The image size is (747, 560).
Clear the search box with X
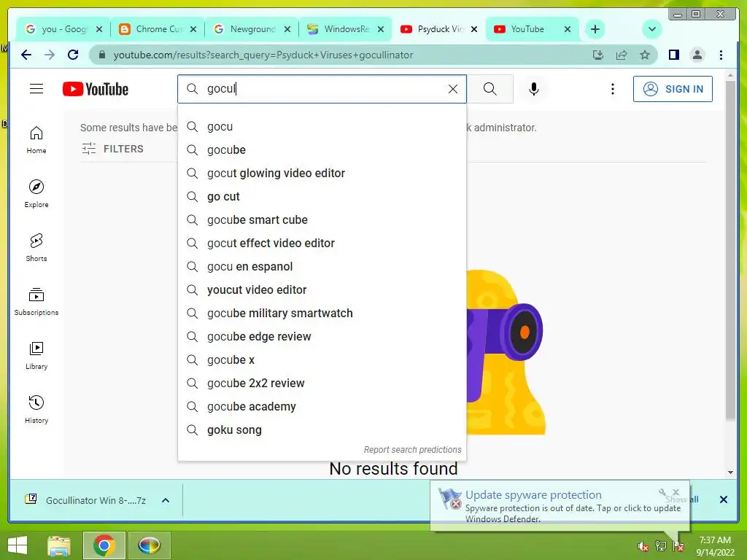(452, 89)
